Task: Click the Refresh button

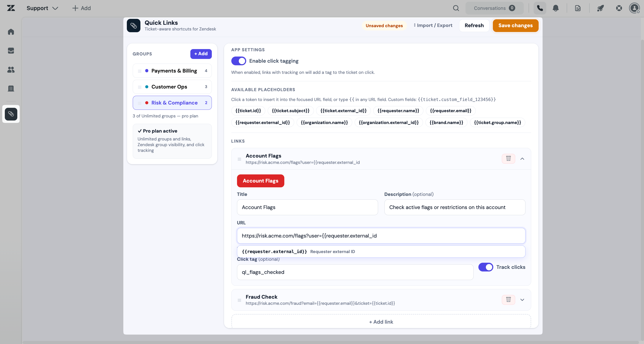Action: coord(474,25)
